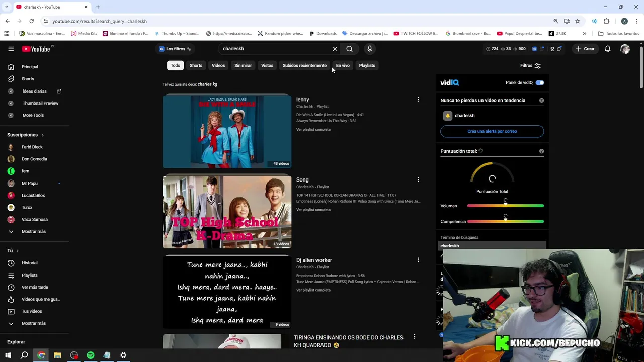Open Ver playlist completa for lenny

[313, 129]
